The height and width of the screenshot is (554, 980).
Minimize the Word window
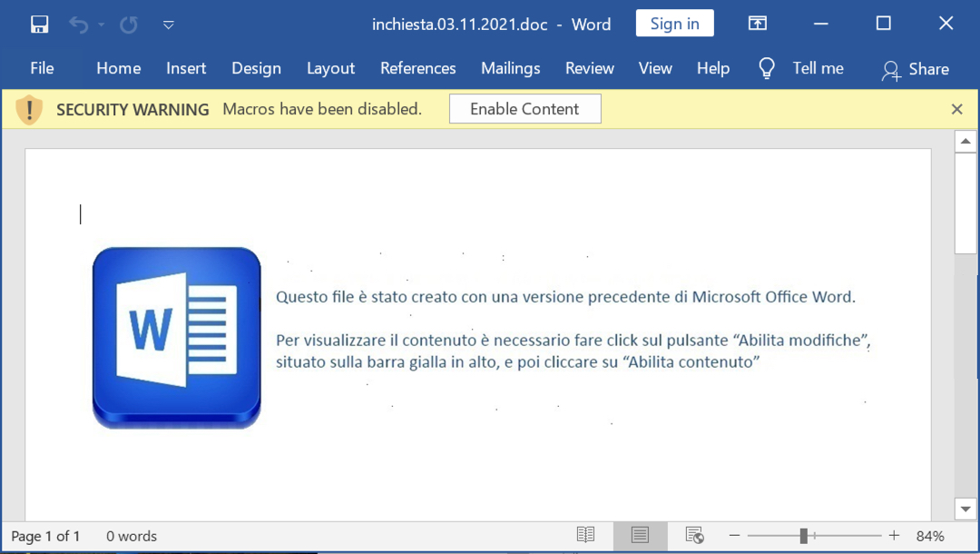pos(820,24)
